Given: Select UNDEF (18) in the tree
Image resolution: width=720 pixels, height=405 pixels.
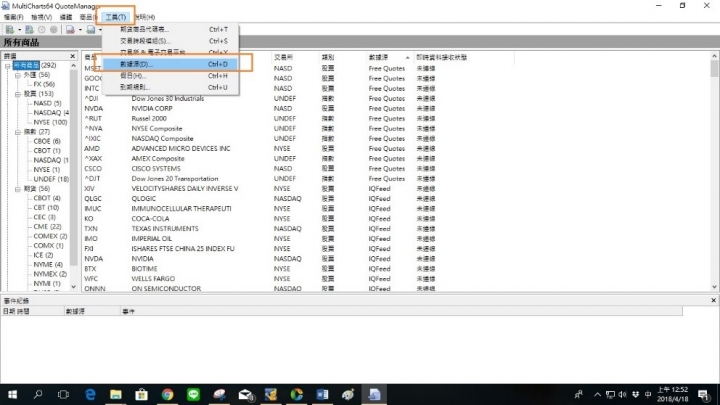Looking at the screenshot, I should [51, 179].
